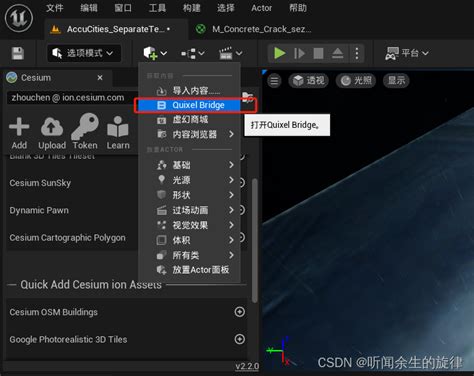Image resolution: width=474 pixels, height=376 pixels.
Task: Open the 显示 (Show) viewport button
Action: pos(396,81)
